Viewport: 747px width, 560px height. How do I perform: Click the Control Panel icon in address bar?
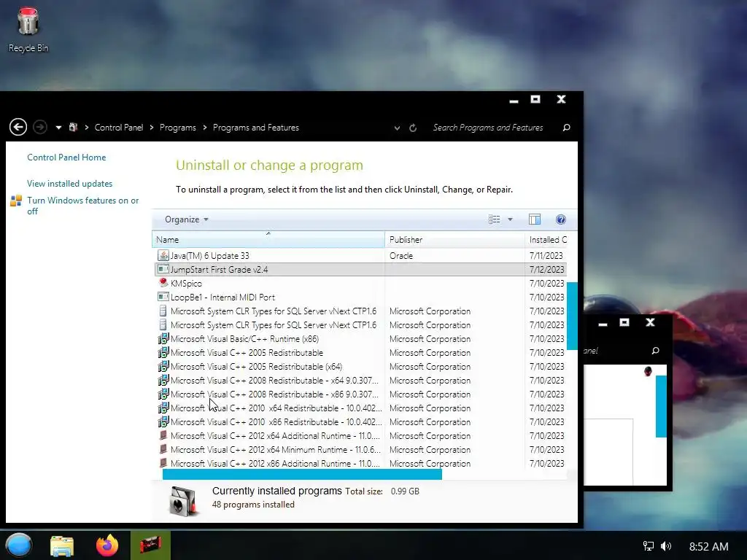(74, 127)
